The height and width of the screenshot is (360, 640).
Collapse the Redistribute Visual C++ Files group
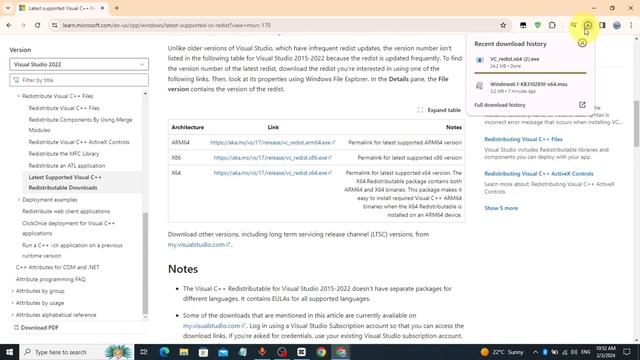18,96
